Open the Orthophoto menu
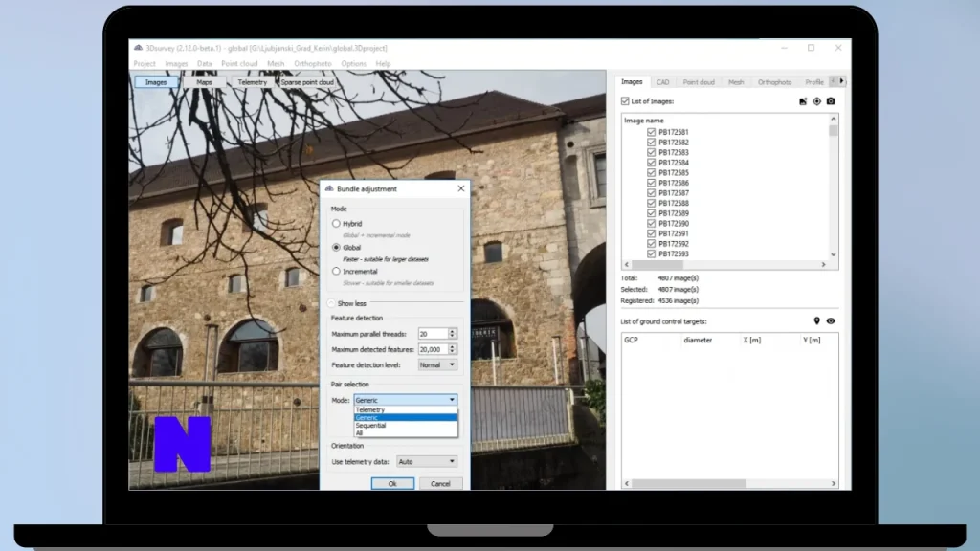980x551 pixels. 313,64
